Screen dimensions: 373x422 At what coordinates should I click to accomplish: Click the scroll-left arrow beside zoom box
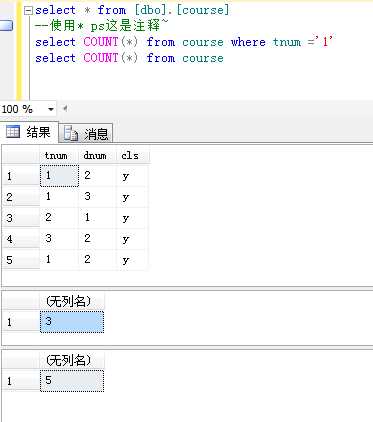(x=65, y=108)
